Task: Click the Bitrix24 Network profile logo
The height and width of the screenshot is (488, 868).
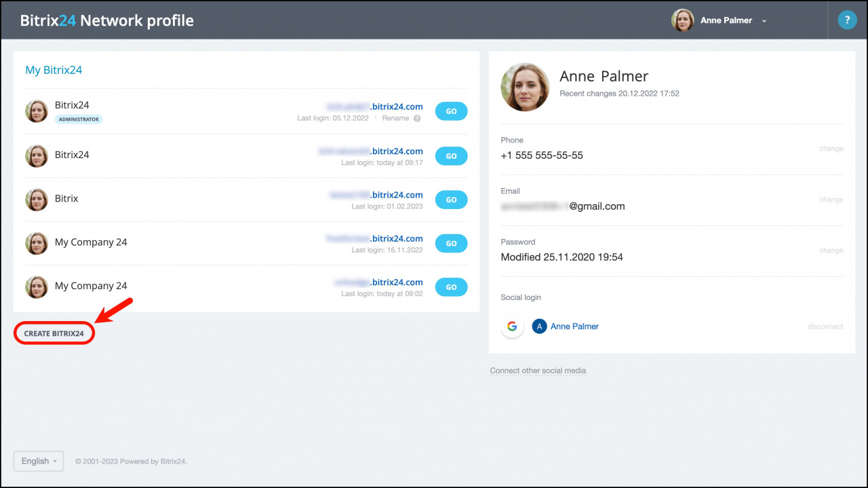Action: click(107, 20)
